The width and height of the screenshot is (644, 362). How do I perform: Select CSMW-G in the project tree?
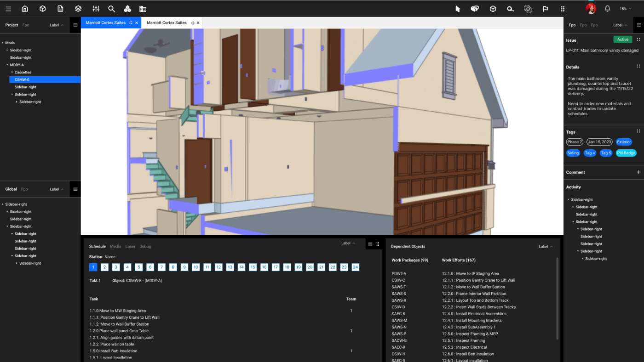pos(22,79)
